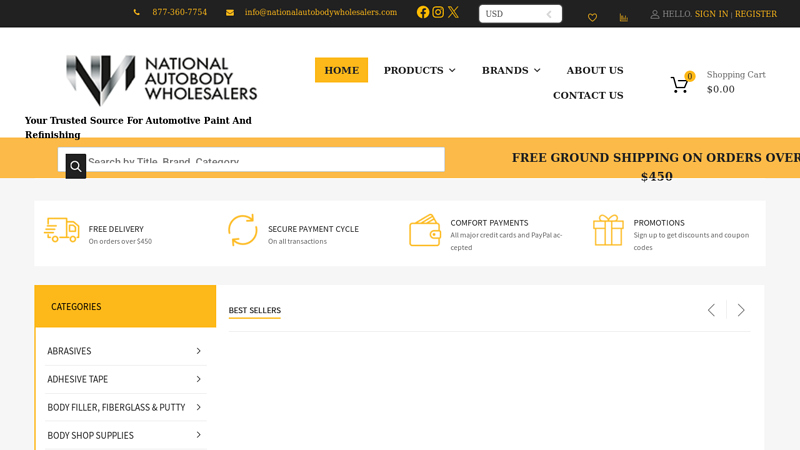
Task: Open Body Filler, Fiberglass & Putty category
Action: 116,407
